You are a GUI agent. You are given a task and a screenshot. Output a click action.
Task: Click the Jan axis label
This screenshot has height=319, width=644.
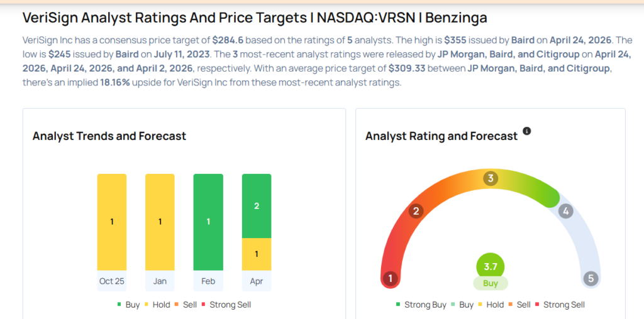pos(160,281)
